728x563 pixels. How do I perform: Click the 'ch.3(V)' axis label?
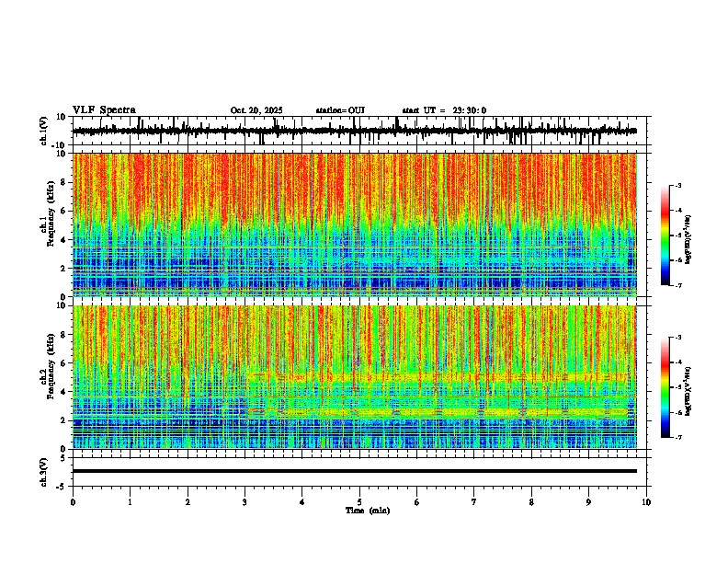pos(44,472)
